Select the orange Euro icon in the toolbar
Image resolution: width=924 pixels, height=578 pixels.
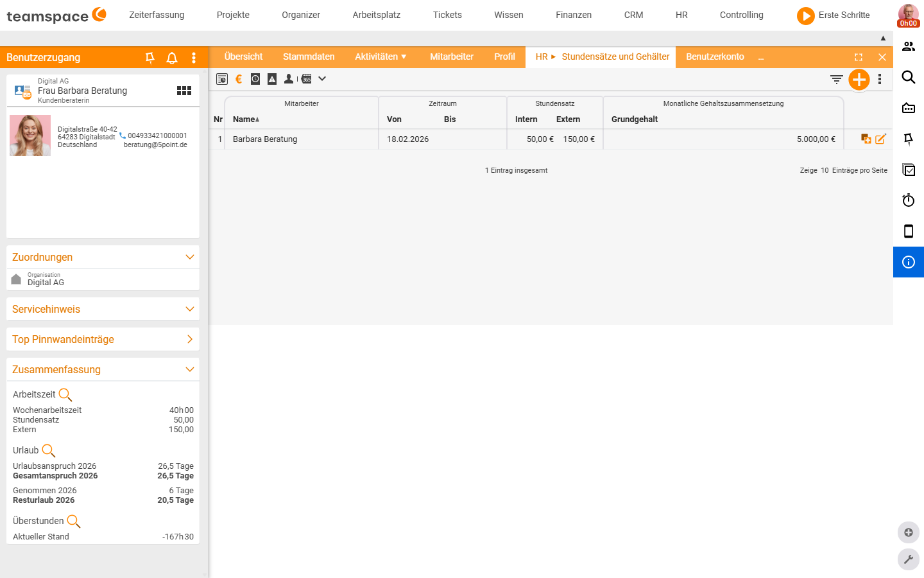tap(239, 79)
